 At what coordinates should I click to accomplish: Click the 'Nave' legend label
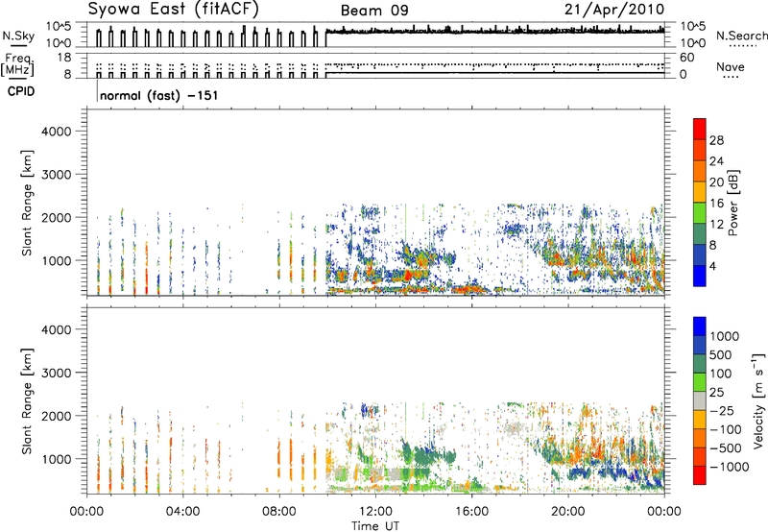pyautogui.click(x=731, y=66)
